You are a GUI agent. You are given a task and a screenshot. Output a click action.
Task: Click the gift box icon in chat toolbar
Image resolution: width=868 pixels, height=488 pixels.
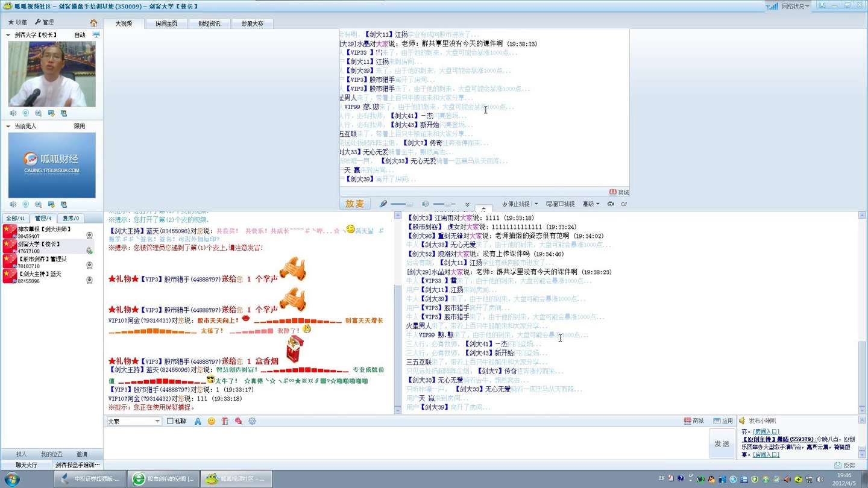click(x=225, y=421)
